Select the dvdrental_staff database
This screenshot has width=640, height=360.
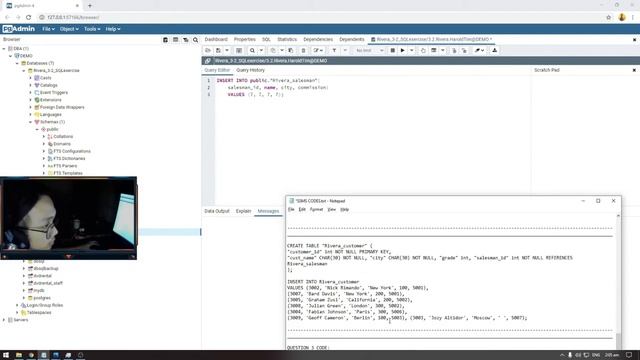coord(48,283)
